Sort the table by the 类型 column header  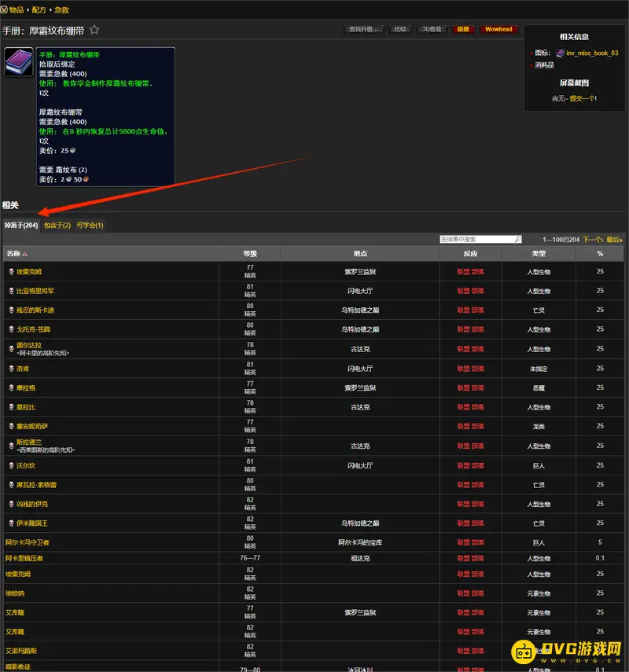539,254
